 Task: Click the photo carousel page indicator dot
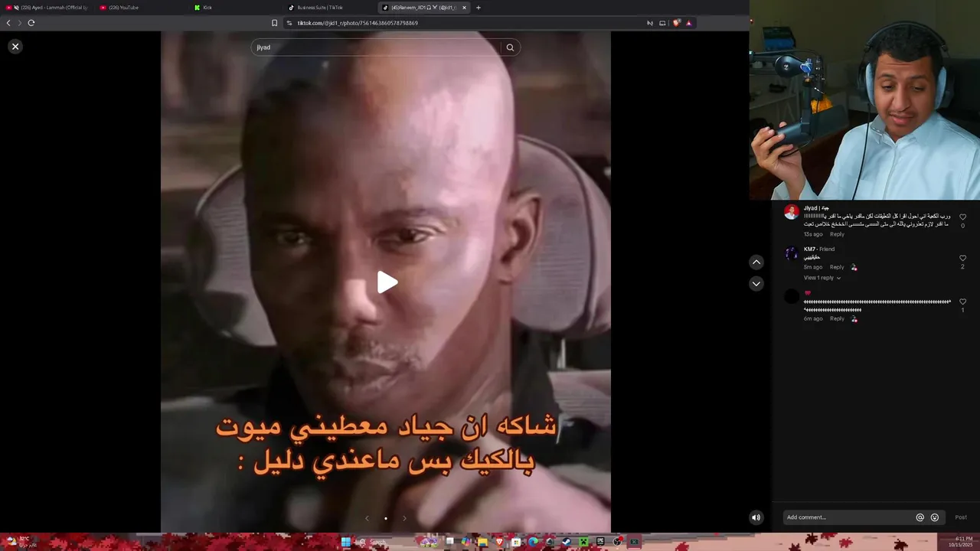[x=385, y=518]
